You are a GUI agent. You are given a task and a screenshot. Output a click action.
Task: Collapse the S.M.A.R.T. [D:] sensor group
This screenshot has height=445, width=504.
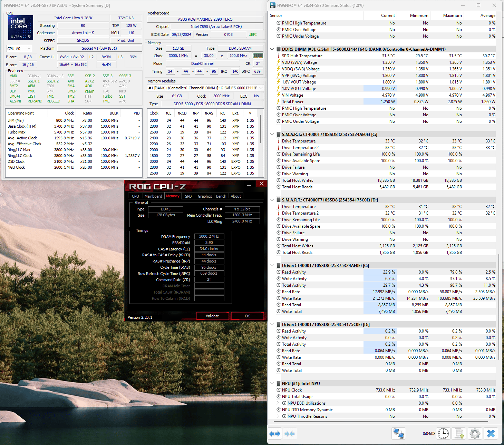[272, 200]
